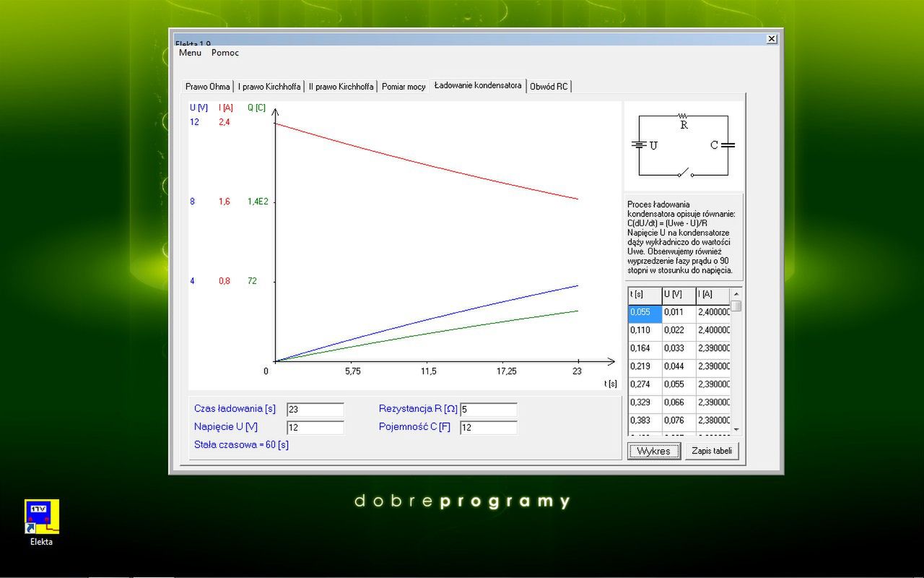
Task: Click the Wykres button
Action: (x=654, y=451)
